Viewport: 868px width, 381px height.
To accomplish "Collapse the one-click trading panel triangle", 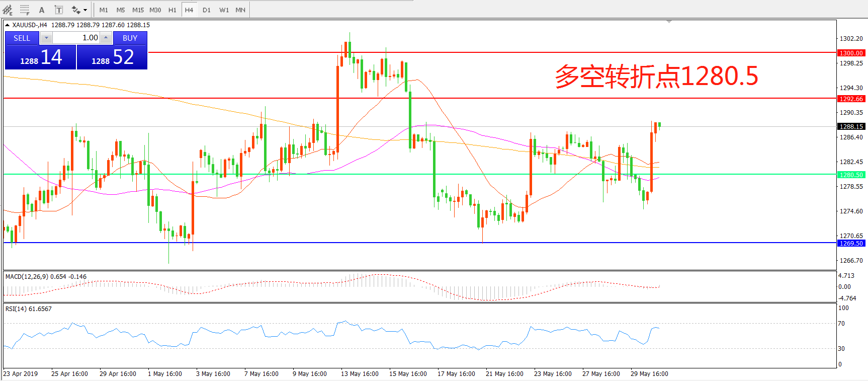I will coord(8,25).
